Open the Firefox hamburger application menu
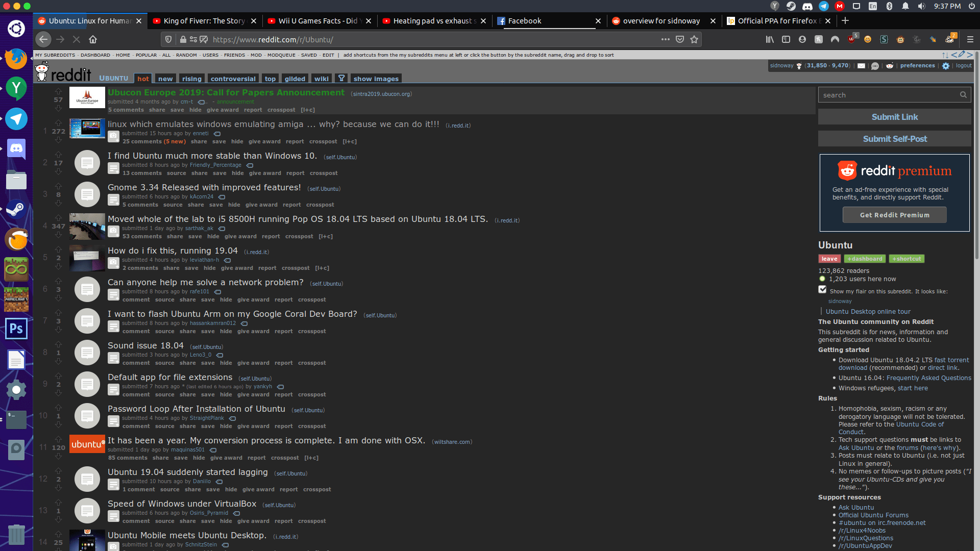The image size is (980, 551). pyautogui.click(x=970, y=39)
